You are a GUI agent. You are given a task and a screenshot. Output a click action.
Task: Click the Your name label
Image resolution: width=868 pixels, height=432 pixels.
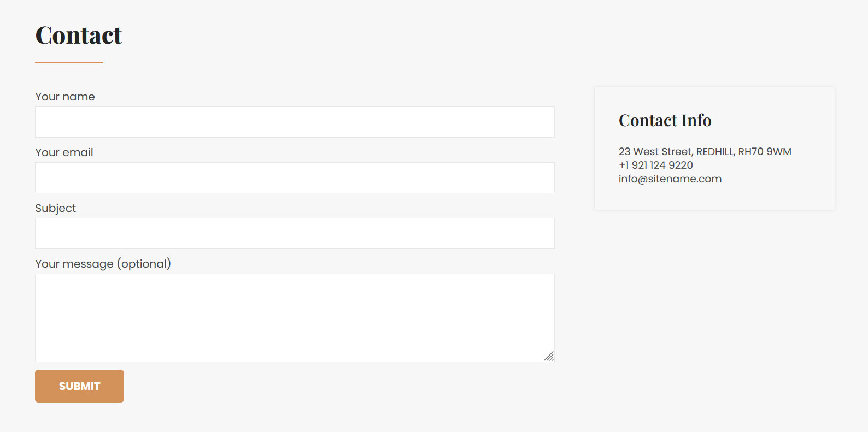click(65, 97)
